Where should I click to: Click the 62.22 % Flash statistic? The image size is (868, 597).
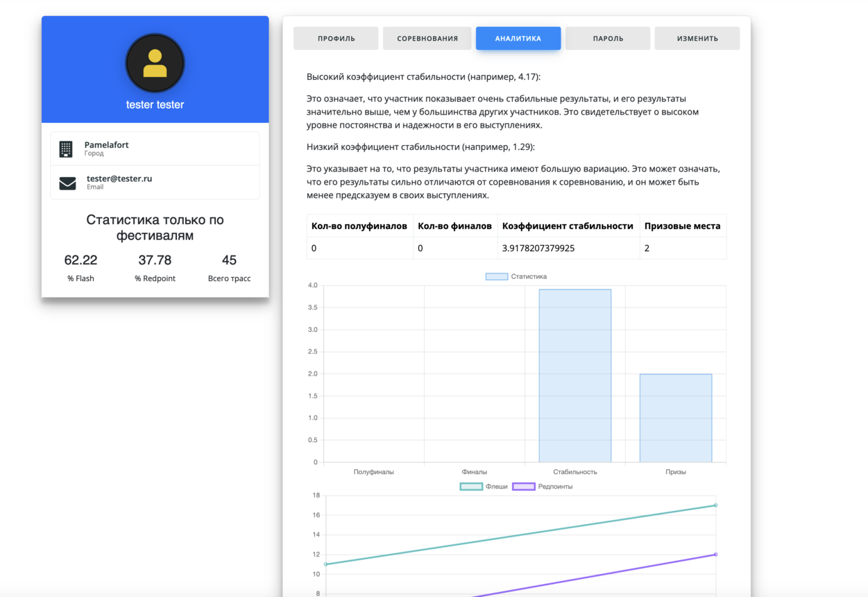[80, 268]
